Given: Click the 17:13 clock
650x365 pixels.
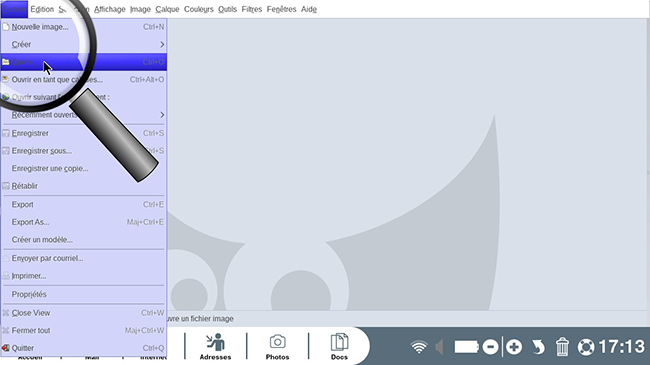Looking at the screenshot, I should (x=622, y=347).
